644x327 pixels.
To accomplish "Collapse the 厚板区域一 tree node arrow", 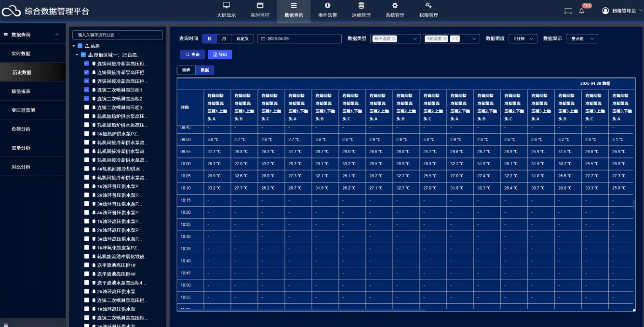I will (x=77, y=55).
